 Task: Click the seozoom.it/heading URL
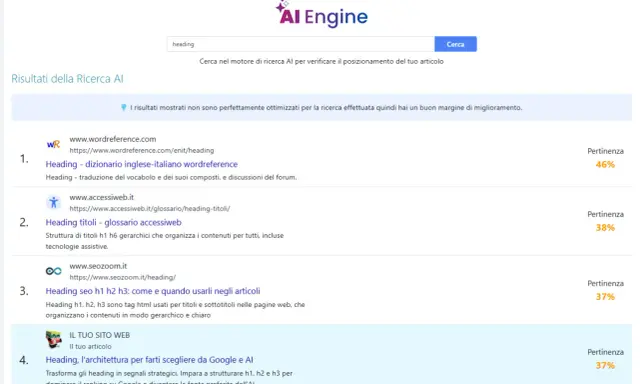(122, 277)
